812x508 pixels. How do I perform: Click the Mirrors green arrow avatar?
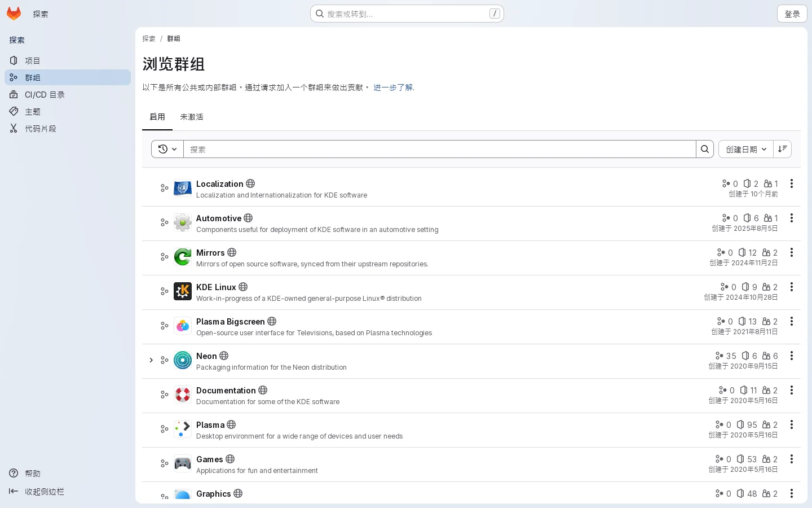[183, 257]
